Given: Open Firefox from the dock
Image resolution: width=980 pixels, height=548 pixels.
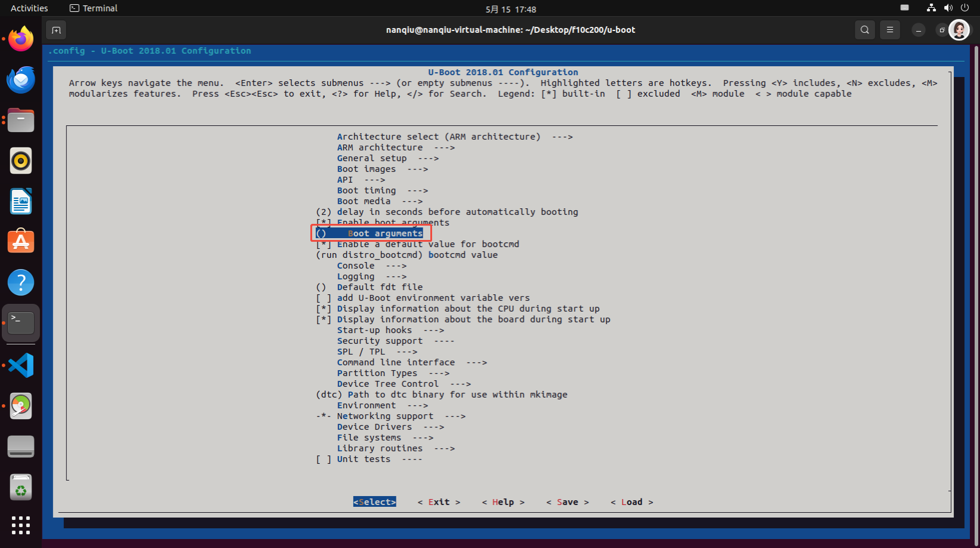Looking at the screenshot, I should pyautogui.click(x=21, y=39).
